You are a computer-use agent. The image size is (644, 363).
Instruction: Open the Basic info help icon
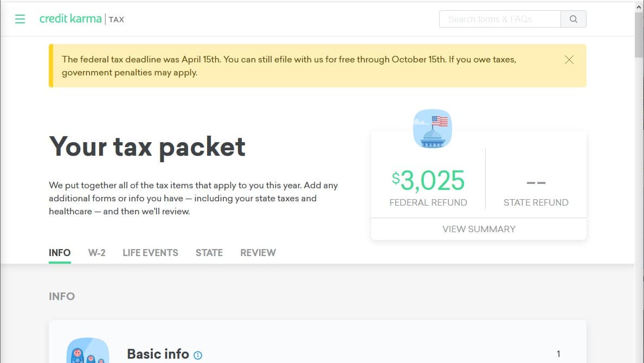click(198, 355)
